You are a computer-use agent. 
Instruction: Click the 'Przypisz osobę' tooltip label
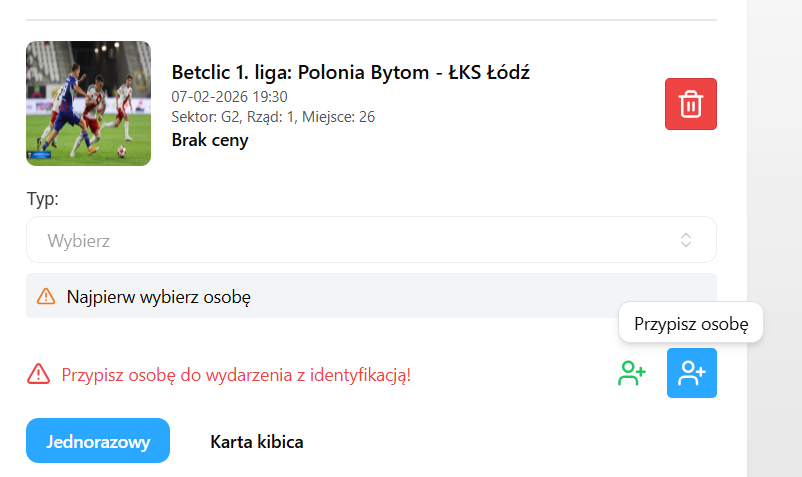click(691, 324)
